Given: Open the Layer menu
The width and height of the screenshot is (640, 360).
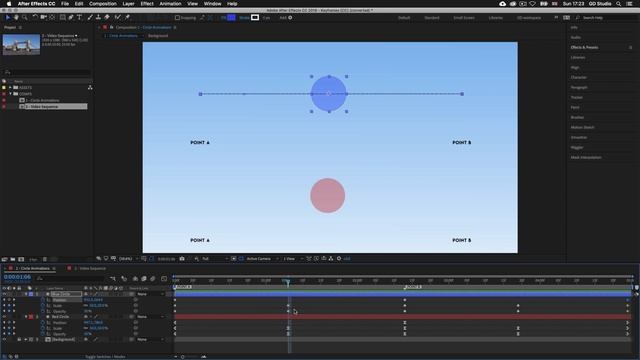Looking at the screenshot, I should pos(128,4).
